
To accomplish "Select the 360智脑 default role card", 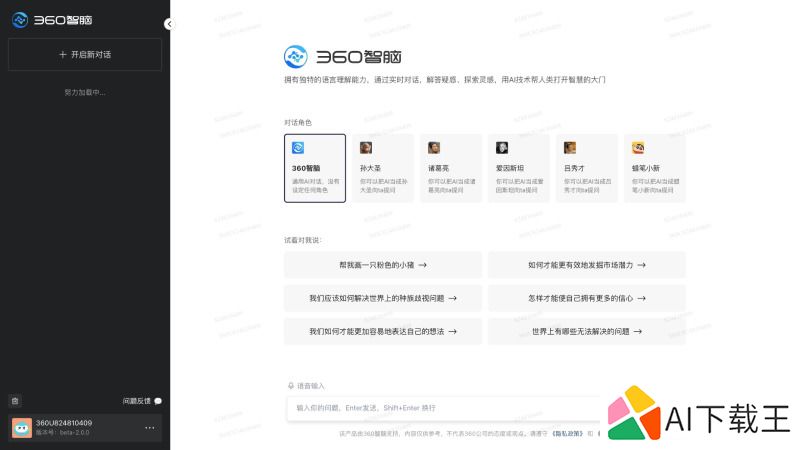I will tap(315, 168).
